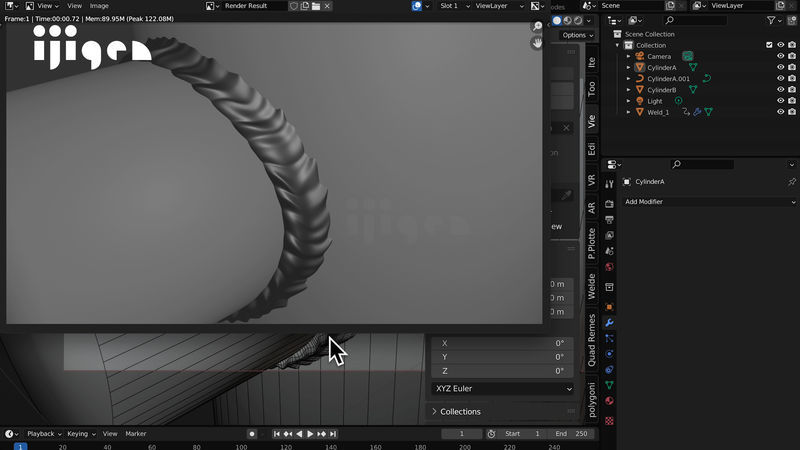The image size is (800, 450).
Task: Click the fake user shield icon for Render Result
Action: 294,6
